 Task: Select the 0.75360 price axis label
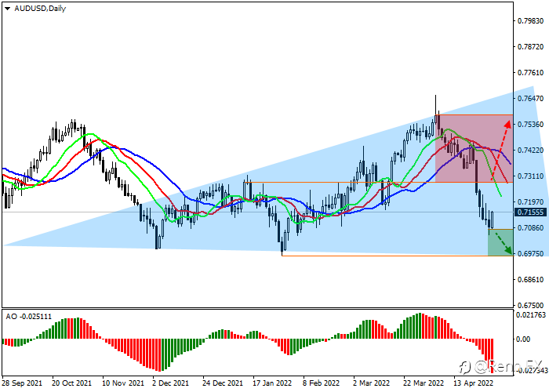[531, 125]
